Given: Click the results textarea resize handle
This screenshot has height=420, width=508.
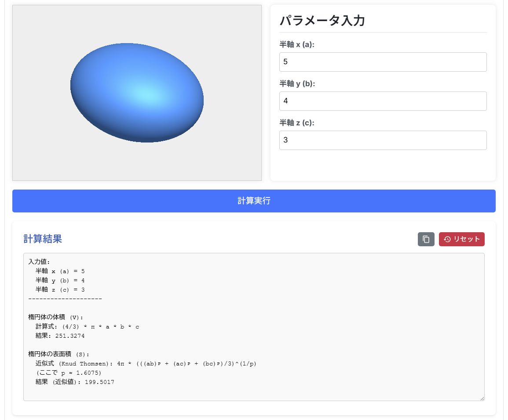Looking at the screenshot, I should point(482,398).
